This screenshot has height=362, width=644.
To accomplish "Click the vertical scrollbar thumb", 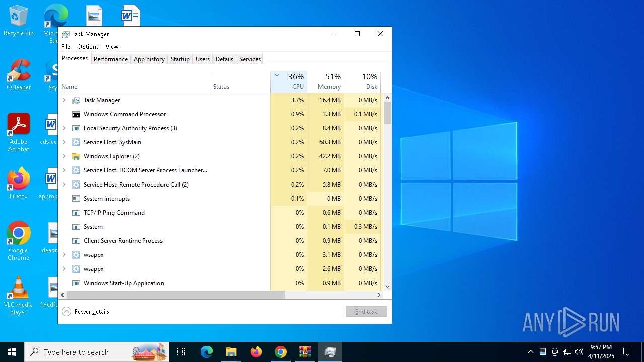I will pos(387,113).
